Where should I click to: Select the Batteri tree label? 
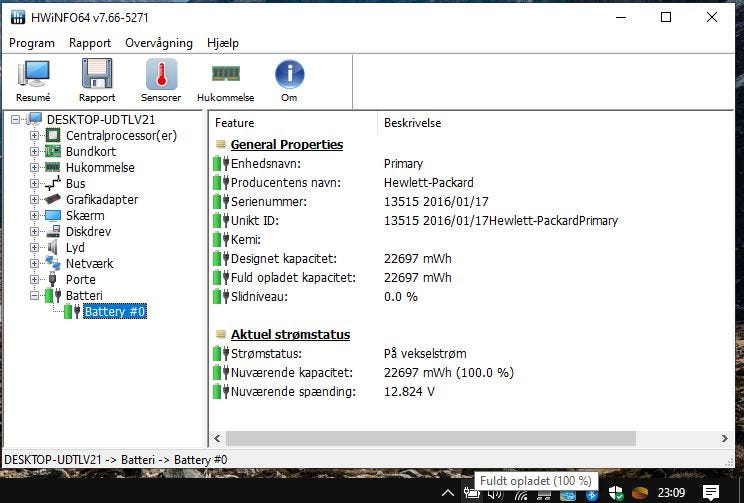pos(84,295)
